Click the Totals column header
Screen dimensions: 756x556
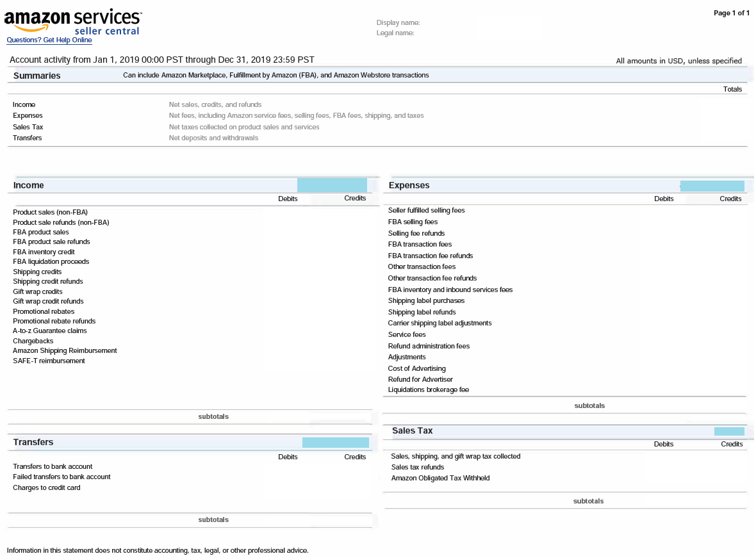click(732, 89)
